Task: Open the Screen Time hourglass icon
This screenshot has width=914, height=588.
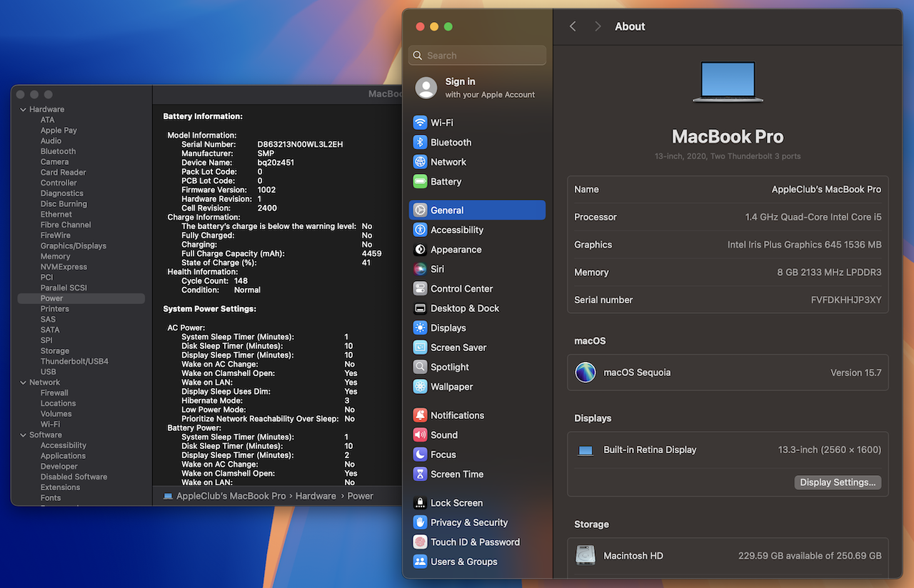Action: coord(420,474)
